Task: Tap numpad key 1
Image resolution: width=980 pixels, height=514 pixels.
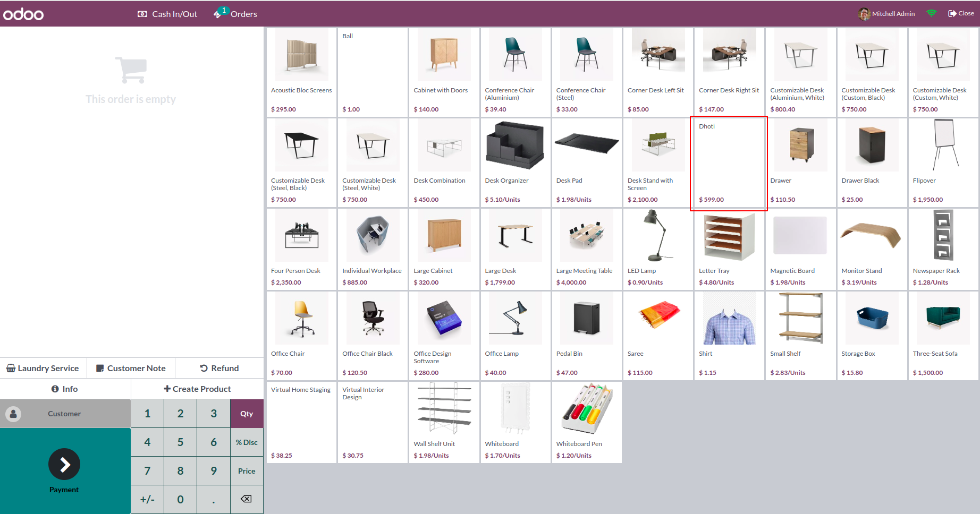Action: (147, 414)
